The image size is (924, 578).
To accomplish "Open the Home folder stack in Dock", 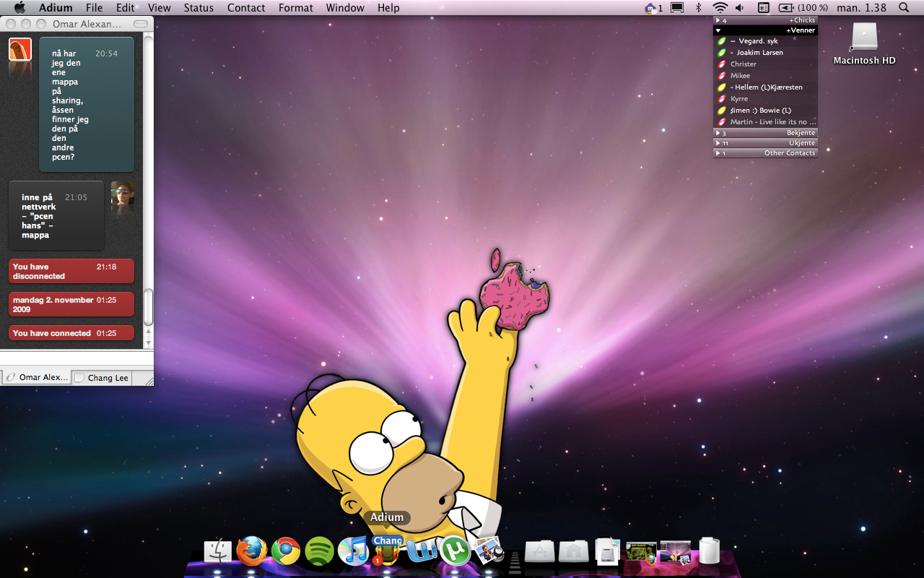I will click(x=574, y=551).
